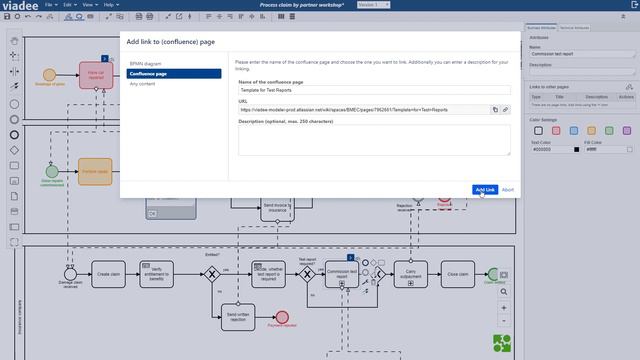Screen dimensions: 640x360
Task: Pick the blue color swatch
Action: coord(574,131)
